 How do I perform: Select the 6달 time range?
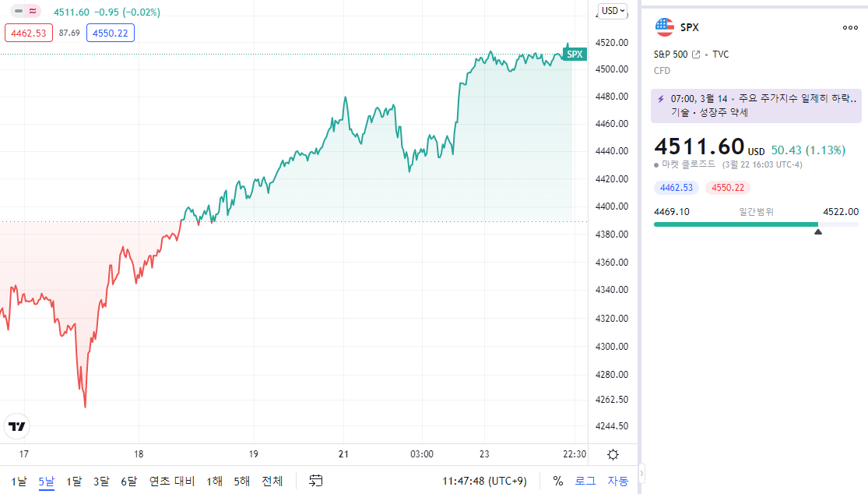[x=129, y=482]
